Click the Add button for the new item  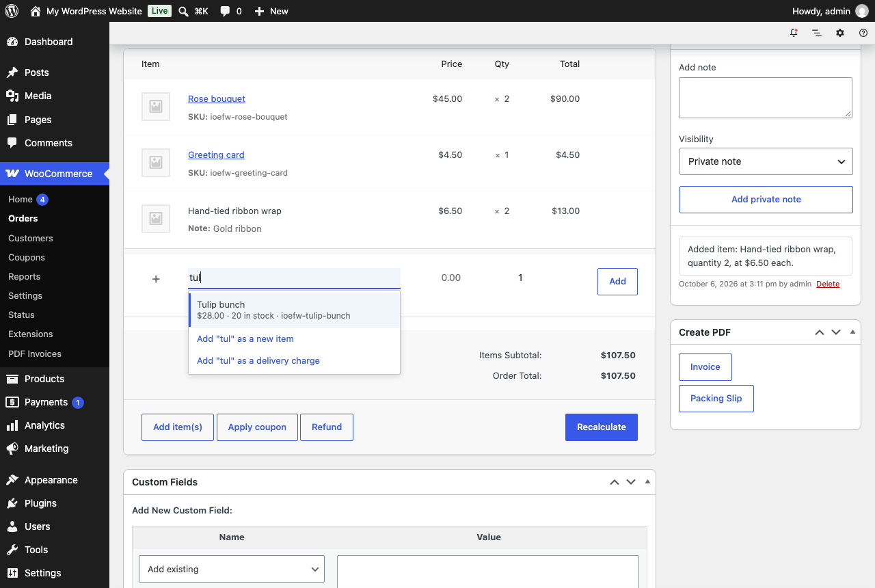pyautogui.click(x=617, y=282)
